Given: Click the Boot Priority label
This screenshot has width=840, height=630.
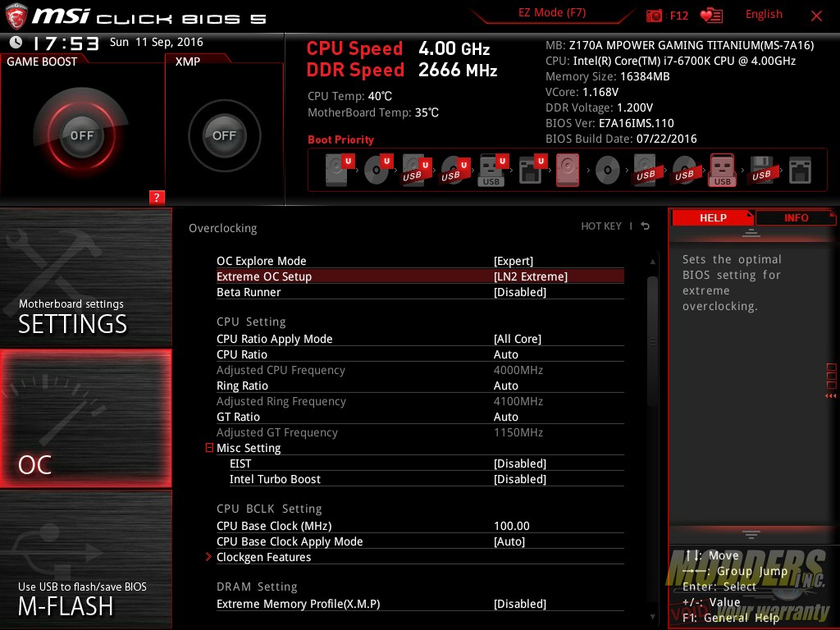Looking at the screenshot, I should coord(340,139).
